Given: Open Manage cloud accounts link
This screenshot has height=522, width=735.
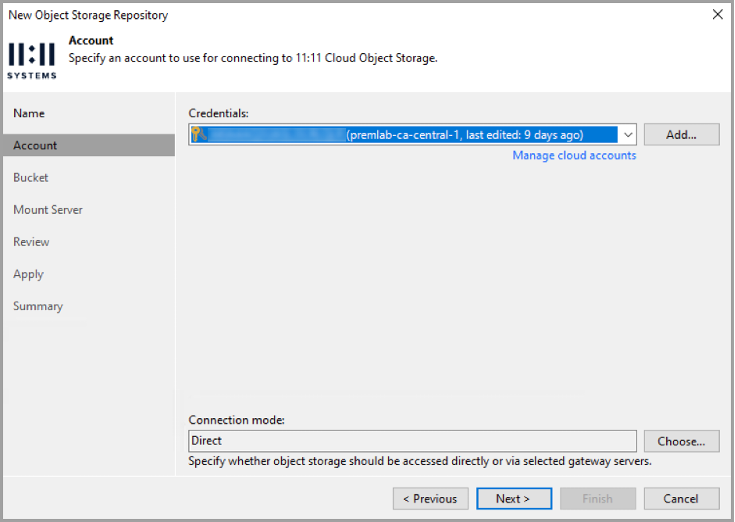Looking at the screenshot, I should (x=574, y=156).
